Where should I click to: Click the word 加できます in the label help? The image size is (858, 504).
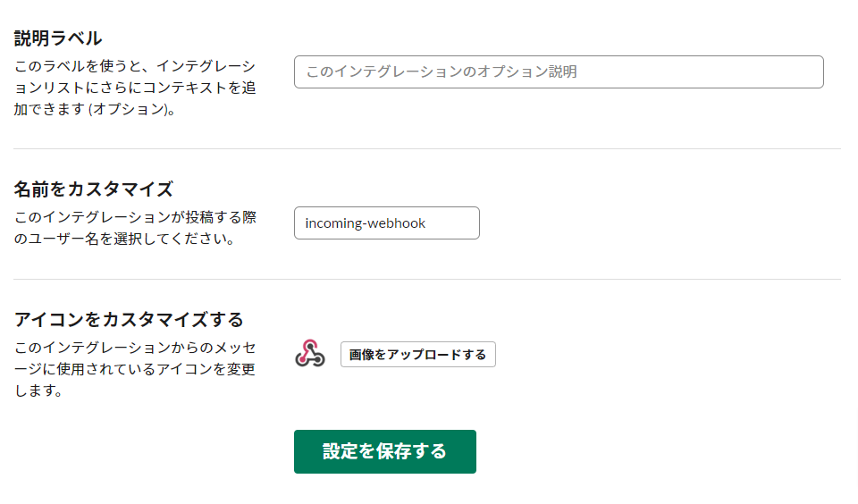49,110
